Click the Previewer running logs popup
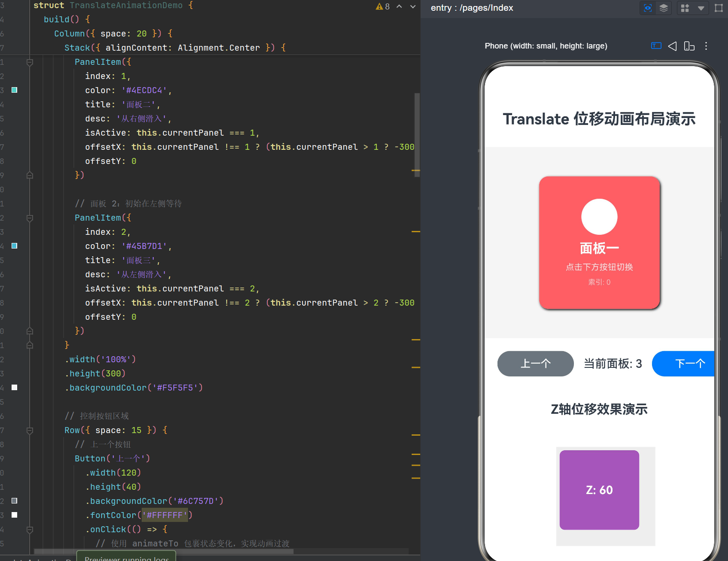Viewport: 728px width, 561px height. (126, 556)
